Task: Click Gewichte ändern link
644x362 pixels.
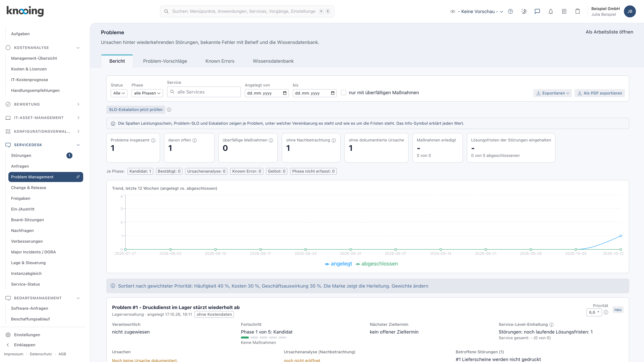Action: pos(410,286)
